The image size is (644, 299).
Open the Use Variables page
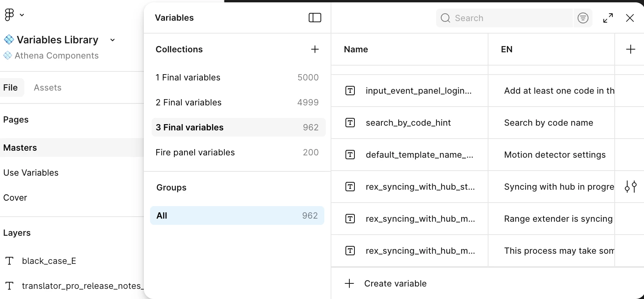click(31, 173)
